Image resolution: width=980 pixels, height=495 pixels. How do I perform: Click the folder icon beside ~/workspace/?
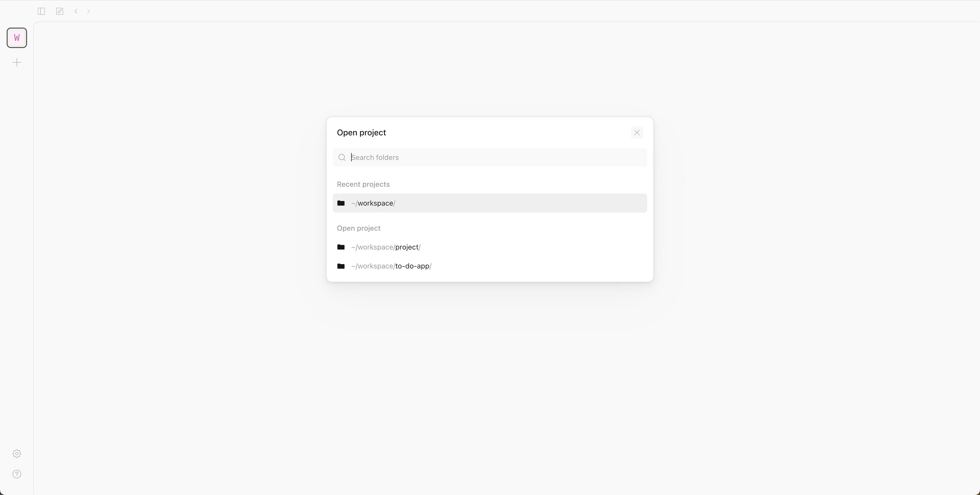341,203
